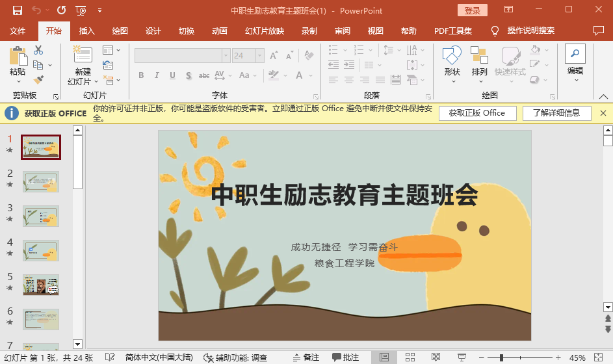
Task: Toggle the Notes pane in status bar
Action: point(306,357)
